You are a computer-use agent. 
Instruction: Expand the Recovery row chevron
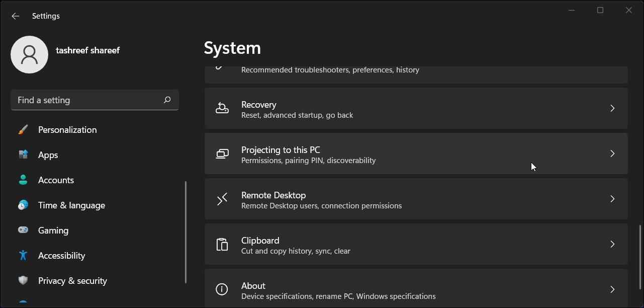612,108
